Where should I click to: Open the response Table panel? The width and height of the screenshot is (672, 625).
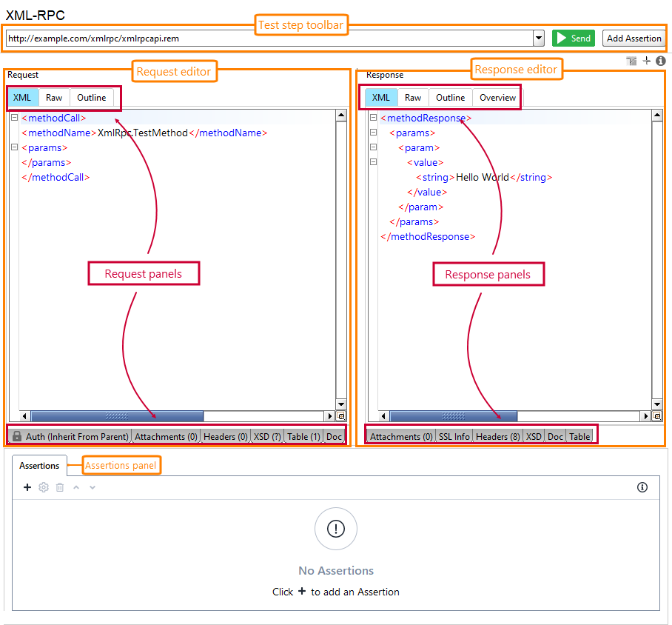click(x=579, y=436)
